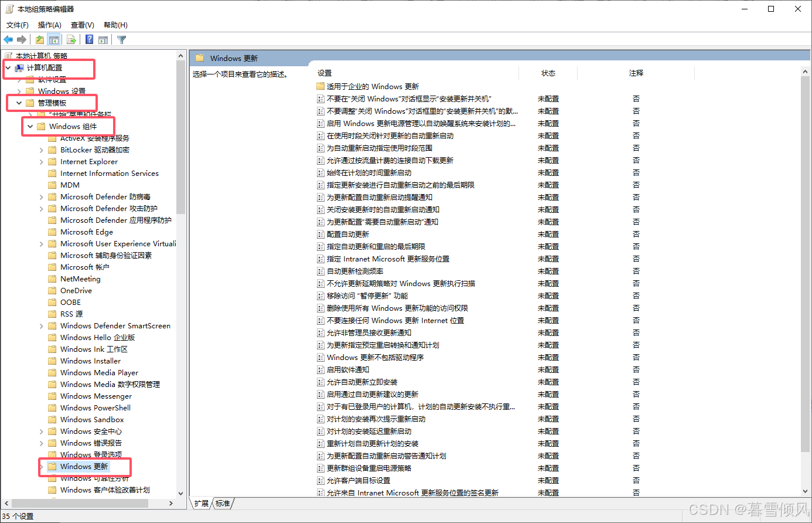
Task: Select the 始终在计划的时间重新启动 setting
Action: click(369, 173)
